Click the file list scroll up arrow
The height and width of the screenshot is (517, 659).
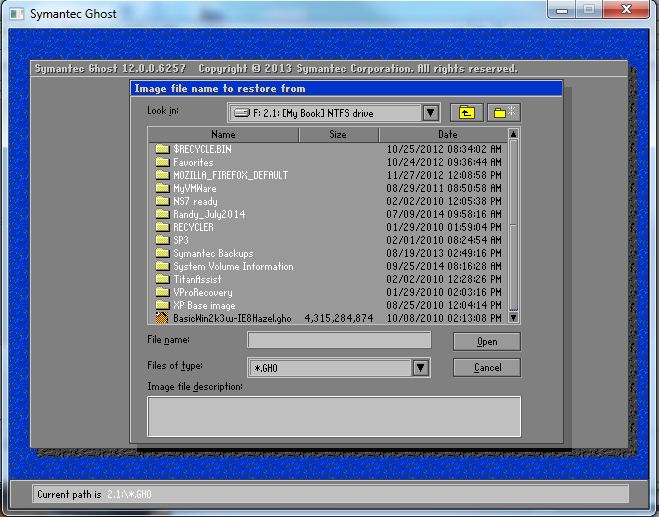pyautogui.click(x=513, y=134)
